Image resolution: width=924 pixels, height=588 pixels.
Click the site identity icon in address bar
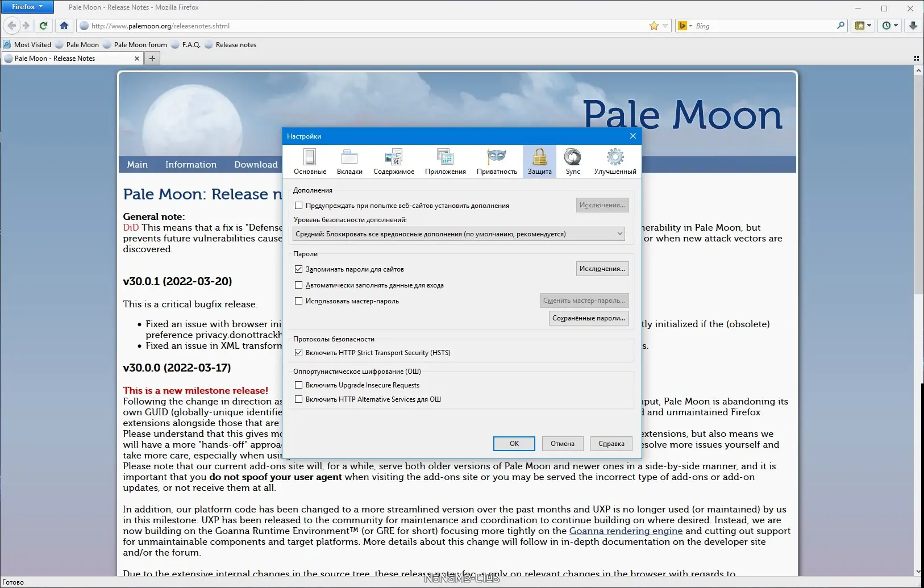click(x=84, y=26)
